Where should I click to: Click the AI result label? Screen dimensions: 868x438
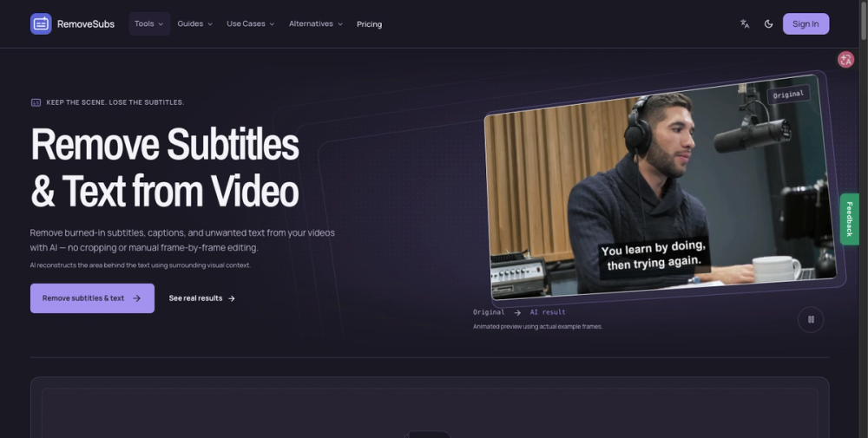[x=548, y=312]
